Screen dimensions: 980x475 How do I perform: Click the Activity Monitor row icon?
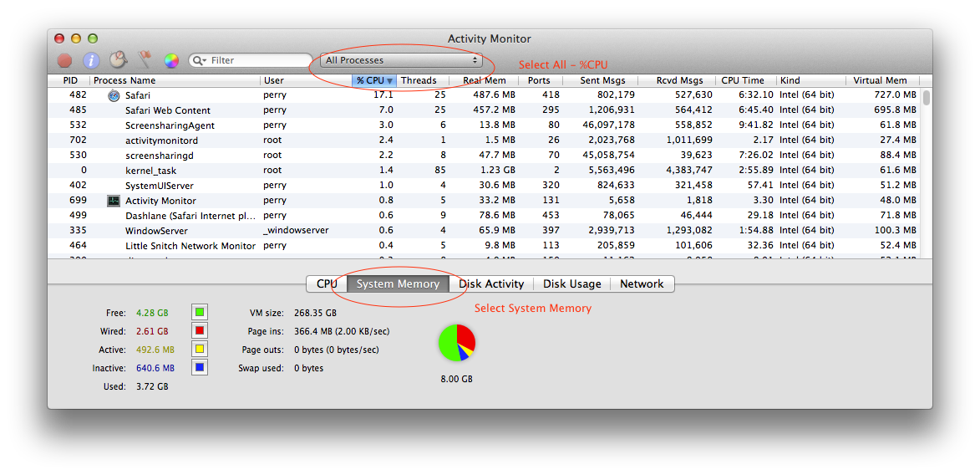[113, 201]
